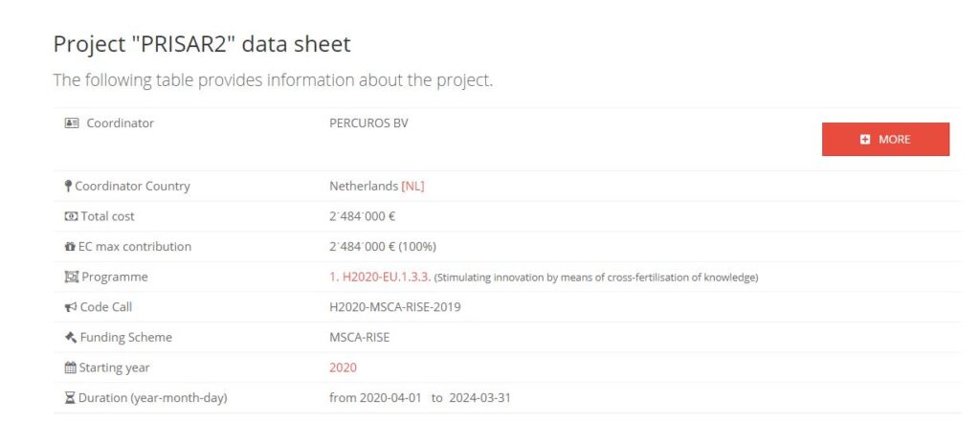
Task: Click the end date 2024-03-31
Action: click(480, 397)
